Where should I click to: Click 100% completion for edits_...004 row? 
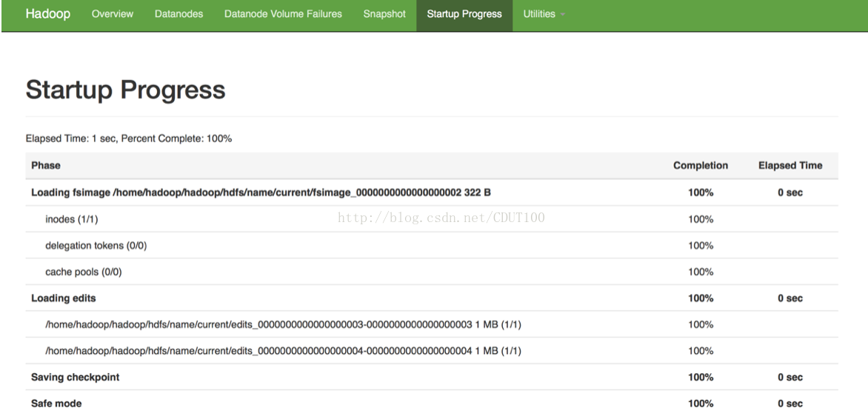pos(701,350)
